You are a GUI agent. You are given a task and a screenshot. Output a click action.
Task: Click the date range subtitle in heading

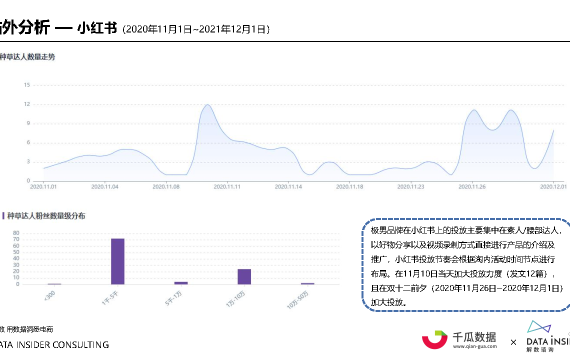tap(196, 29)
